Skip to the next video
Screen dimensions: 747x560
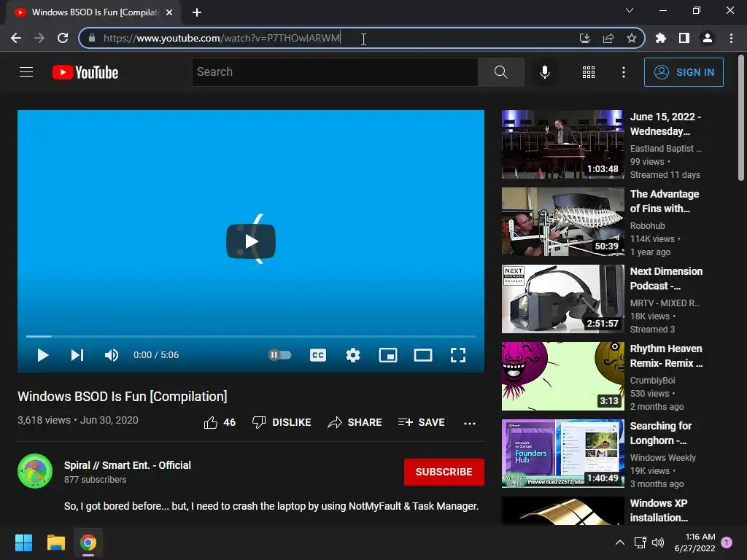[x=77, y=355]
